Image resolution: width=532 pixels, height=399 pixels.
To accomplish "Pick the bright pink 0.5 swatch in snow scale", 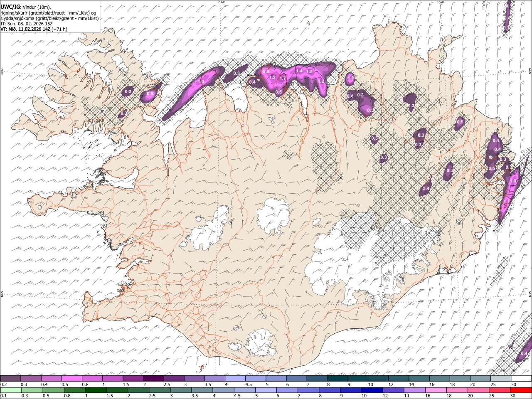I will [x=72, y=379].
